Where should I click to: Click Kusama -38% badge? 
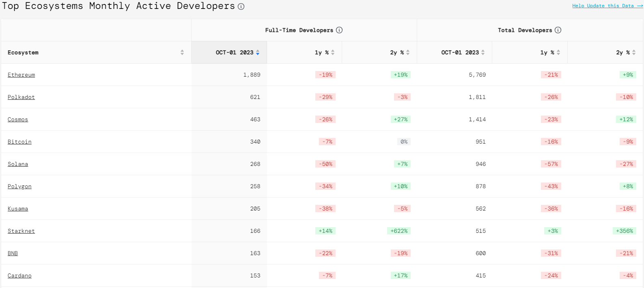pyautogui.click(x=325, y=208)
